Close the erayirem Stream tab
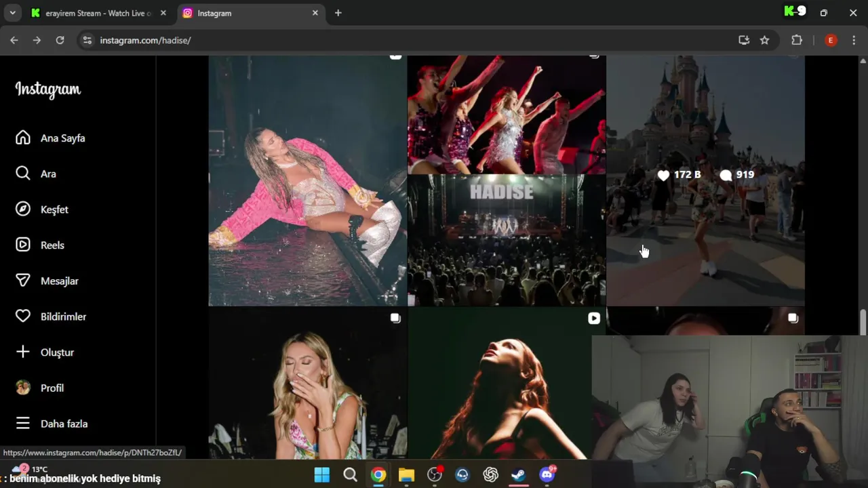 (163, 13)
